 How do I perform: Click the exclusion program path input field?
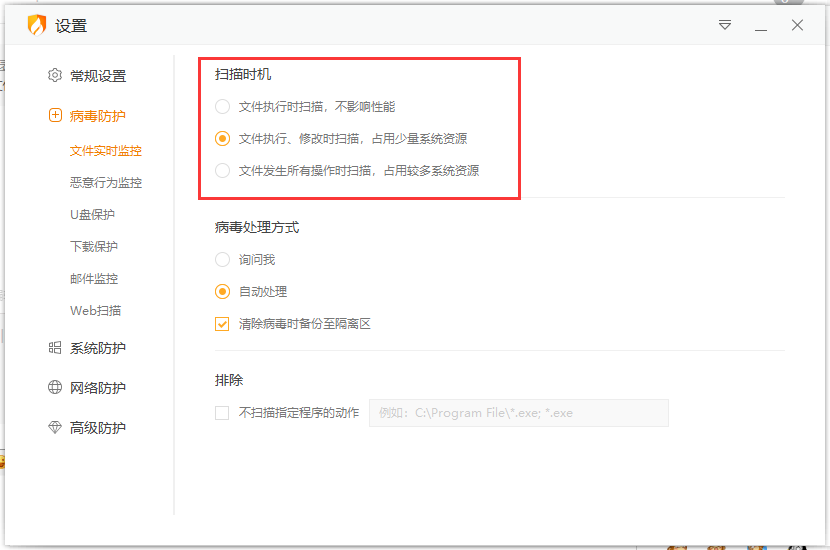click(x=518, y=413)
